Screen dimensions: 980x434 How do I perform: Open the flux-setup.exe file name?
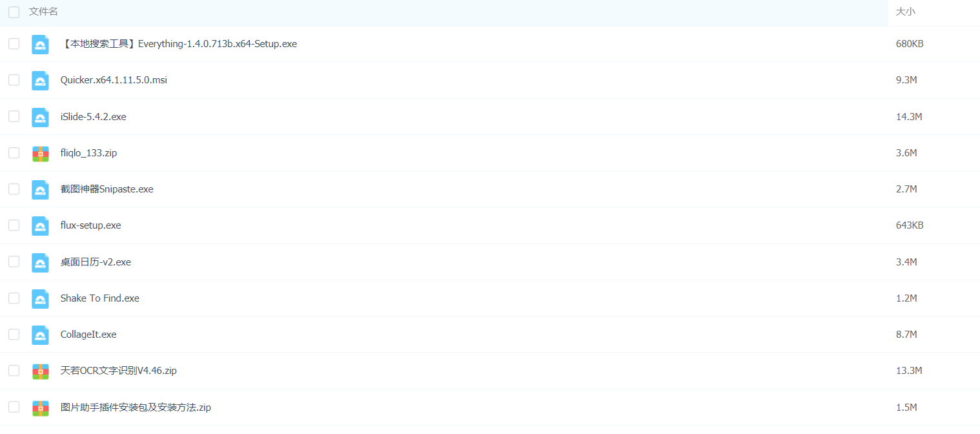pos(90,225)
